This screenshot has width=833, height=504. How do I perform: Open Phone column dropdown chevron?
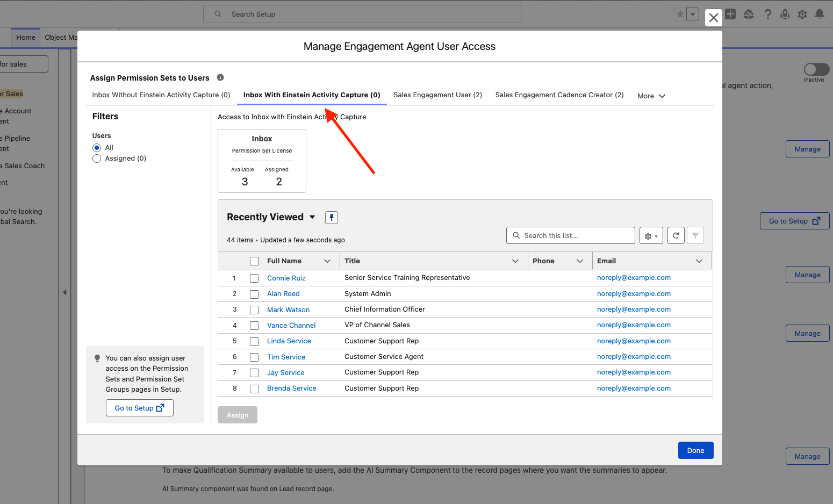(580, 261)
